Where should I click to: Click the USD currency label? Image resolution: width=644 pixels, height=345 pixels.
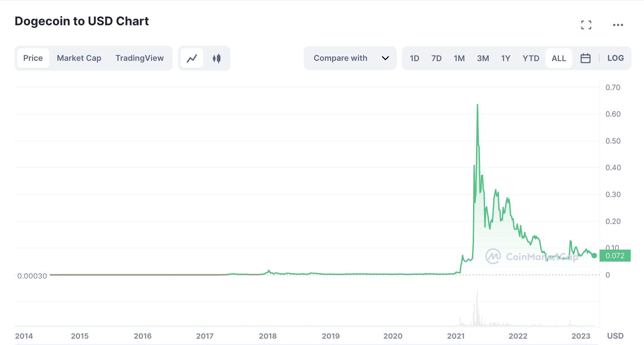(x=615, y=336)
